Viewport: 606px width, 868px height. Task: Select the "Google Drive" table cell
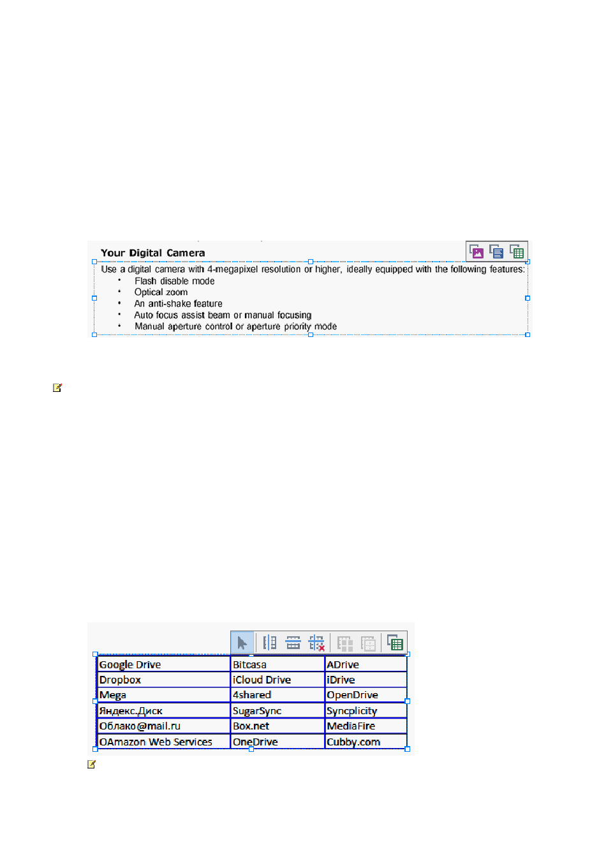(x=163, y=664)
